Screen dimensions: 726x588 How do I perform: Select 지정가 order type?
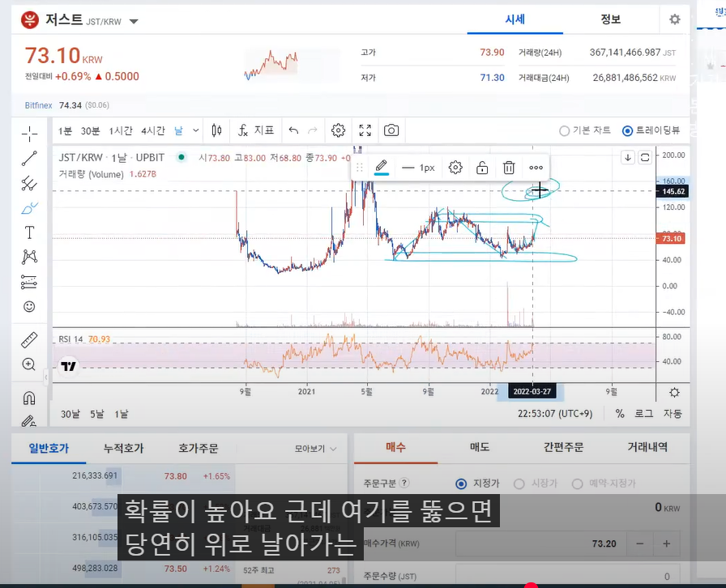point(478,484)
